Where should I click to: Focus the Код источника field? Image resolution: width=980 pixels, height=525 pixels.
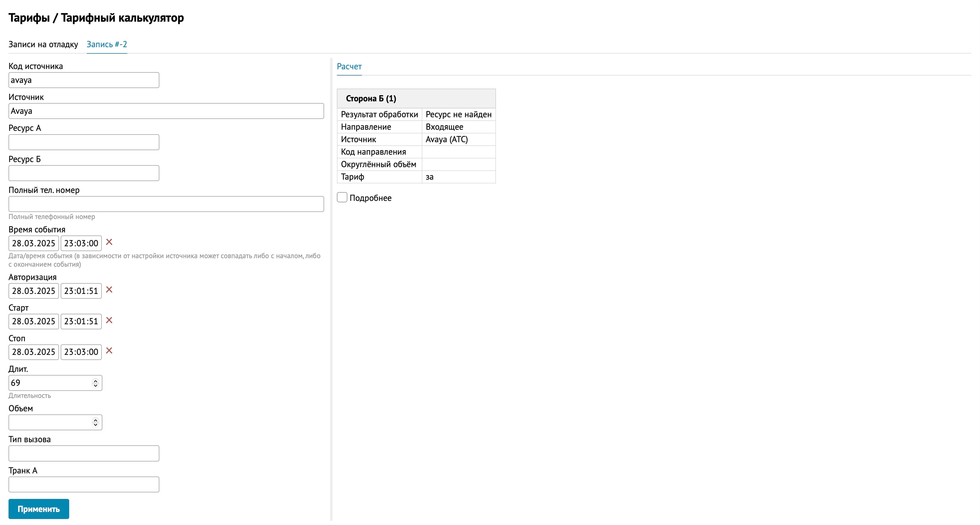coord(84,80)
